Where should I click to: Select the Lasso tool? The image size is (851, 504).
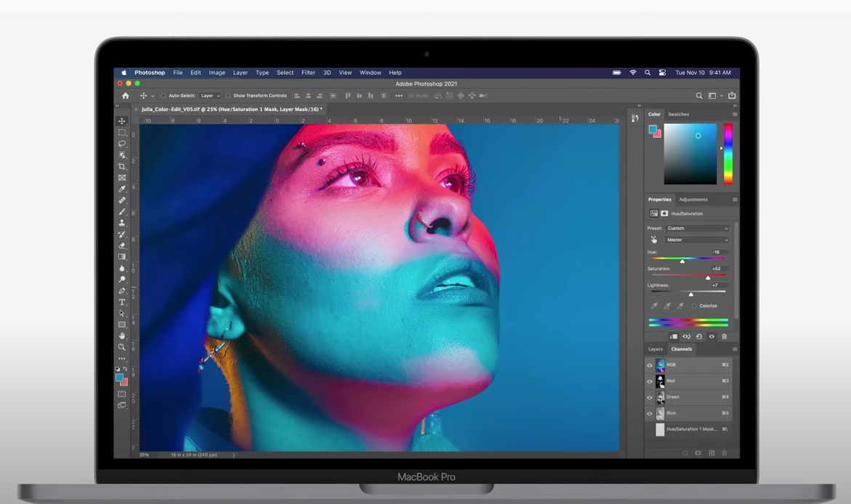[122, 144]
